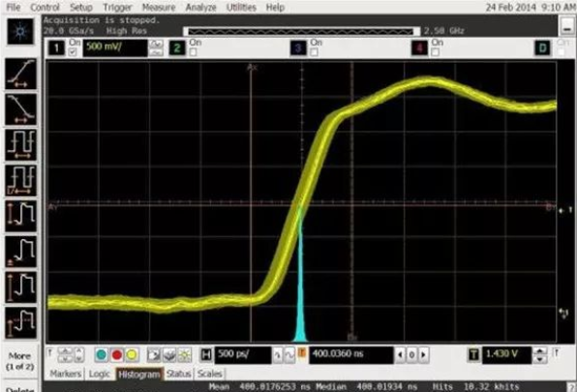Click the narrow waveform timebase zoom button
The height and width of the screenshot is (392, 577).
(x=277, y=355)
